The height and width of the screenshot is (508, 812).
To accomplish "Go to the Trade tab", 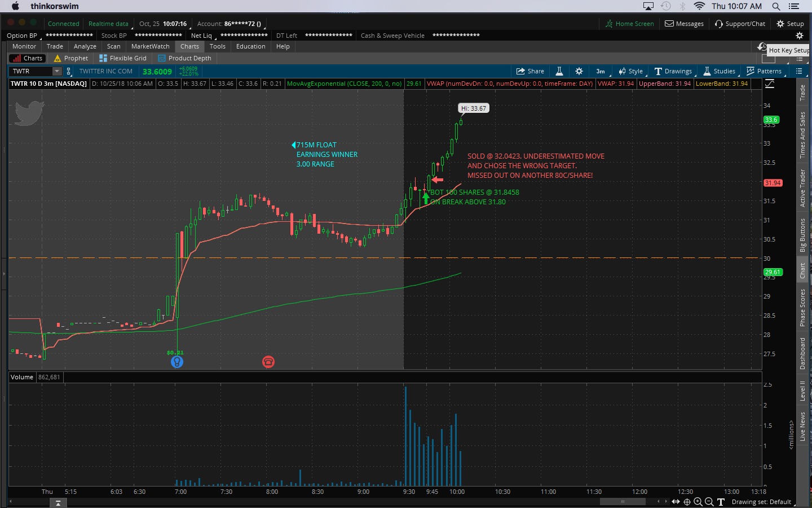I will click(x=55, y=46).
